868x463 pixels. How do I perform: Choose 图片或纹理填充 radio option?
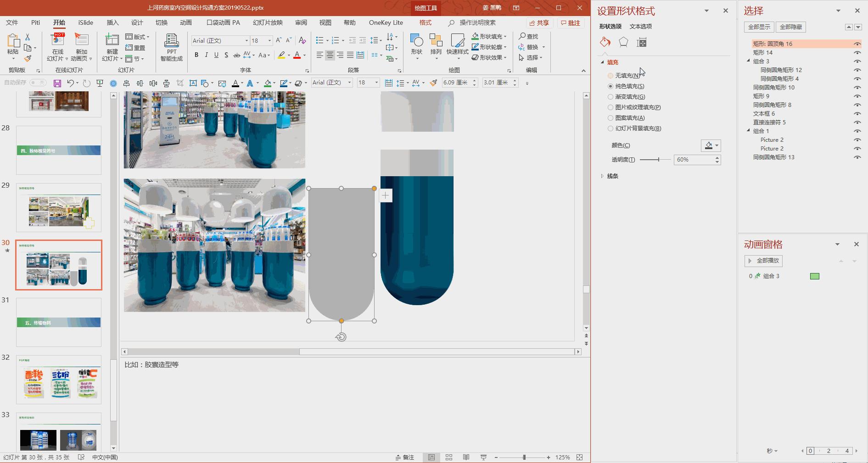point(610,107)
